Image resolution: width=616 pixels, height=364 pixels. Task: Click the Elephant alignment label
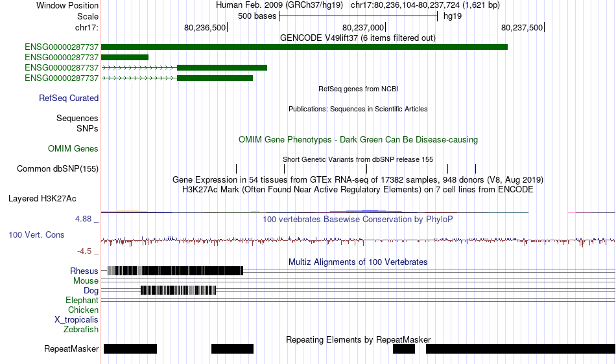point(82,300)
